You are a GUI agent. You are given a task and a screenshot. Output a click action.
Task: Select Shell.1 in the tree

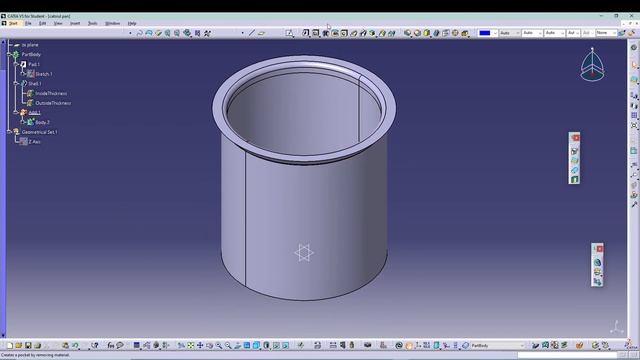tap(35, 84)
